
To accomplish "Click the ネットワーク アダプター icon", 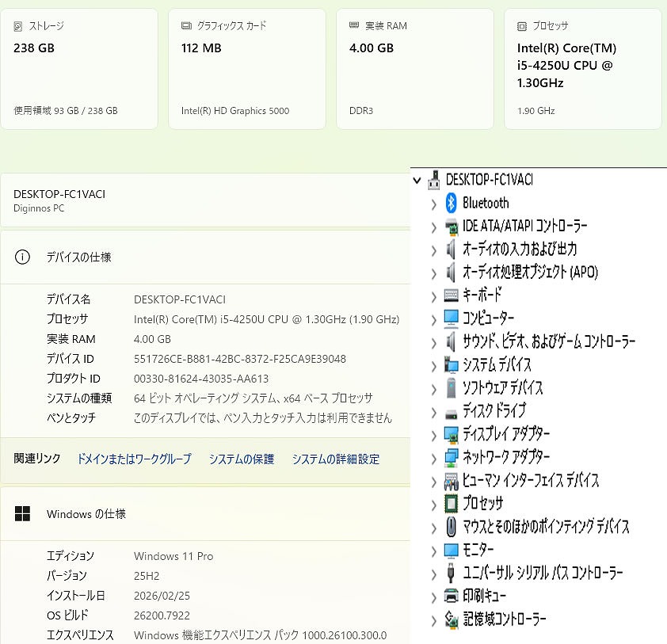I will pyautogui.click(x=451, y=457).
